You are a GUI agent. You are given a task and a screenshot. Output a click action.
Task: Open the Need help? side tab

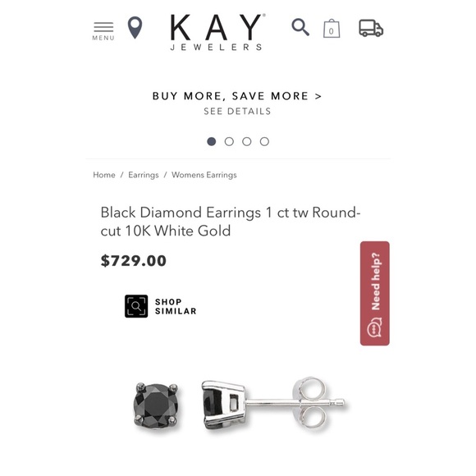pos(375,293)
